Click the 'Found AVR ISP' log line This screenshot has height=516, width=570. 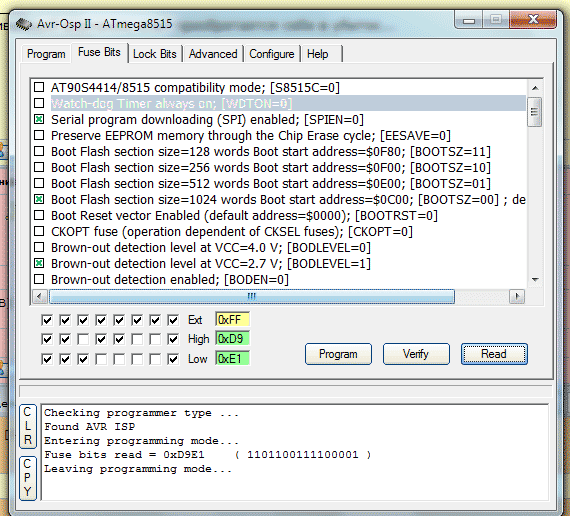click(x=89, y=427)
